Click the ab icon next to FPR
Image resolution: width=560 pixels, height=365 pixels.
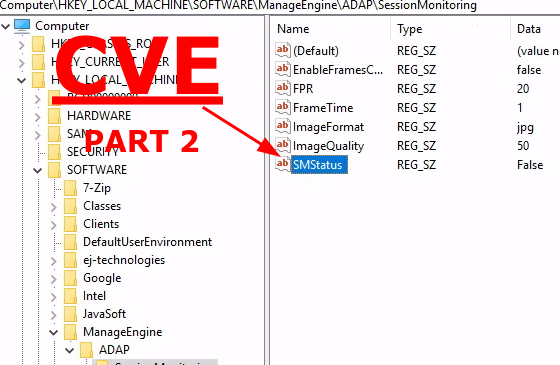(283, 88)
